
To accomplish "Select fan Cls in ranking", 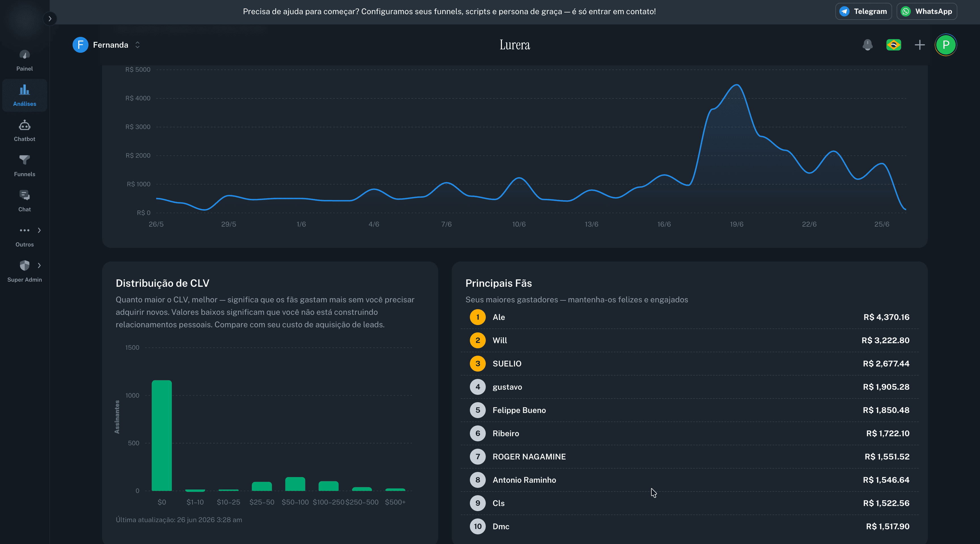I will coord(689,503).
